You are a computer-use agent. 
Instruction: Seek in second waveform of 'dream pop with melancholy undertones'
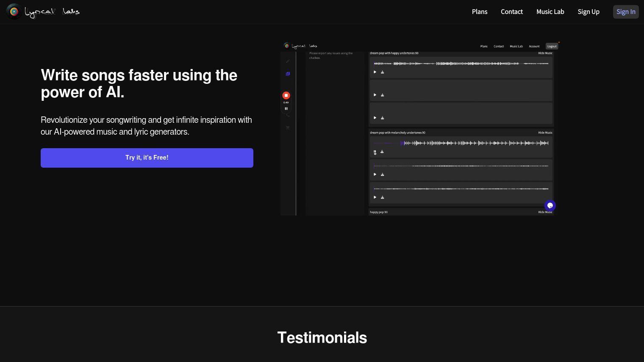[x=461, y=166]
